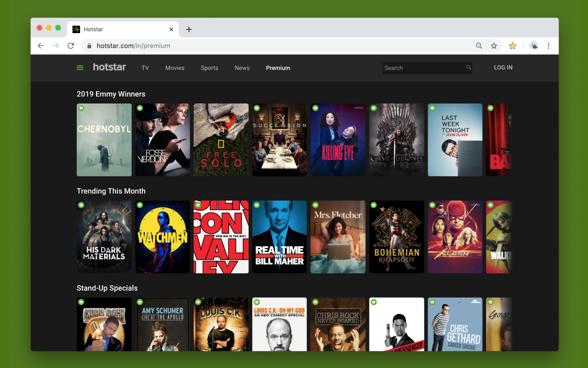The image size is (588, 368).
Task: Click the hotstar Search field
Action: (x=427, y=68)
